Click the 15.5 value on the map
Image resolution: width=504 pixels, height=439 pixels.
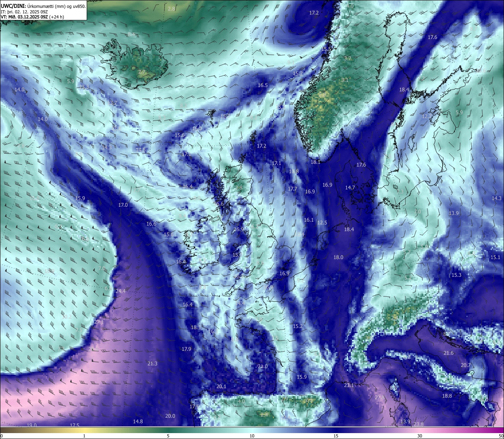tap(326, 49)
